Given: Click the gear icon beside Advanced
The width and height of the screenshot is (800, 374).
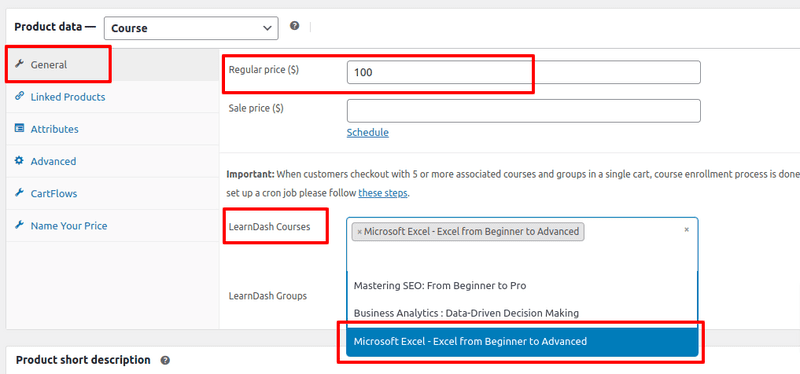Looking at the screenshot, I should coord(19,161).
